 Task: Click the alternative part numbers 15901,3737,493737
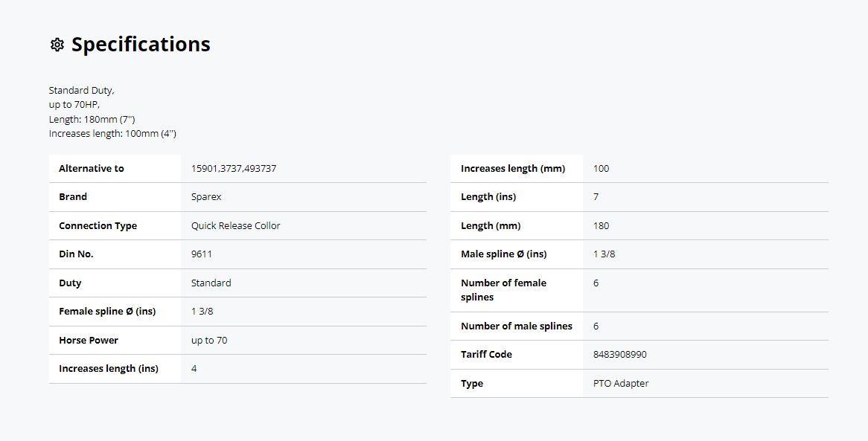[233, 169]
